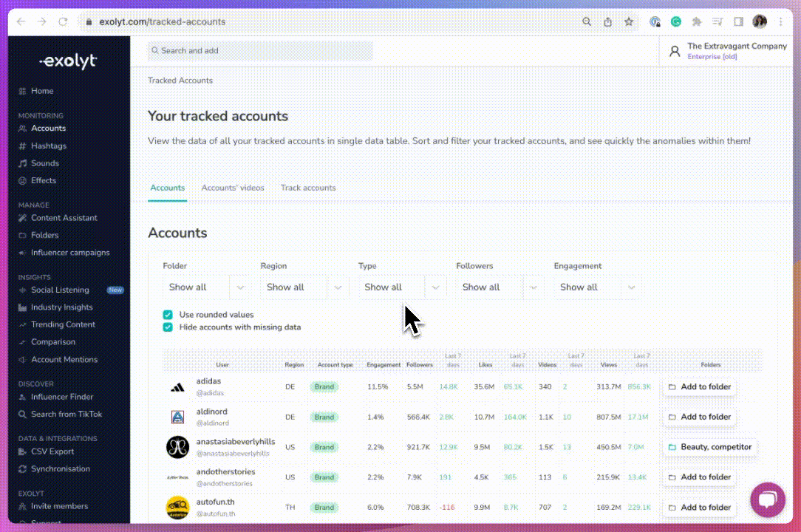Bookmark page with the star icon
Viewport: 801px width, 532px height.
[x=629, y=21]
